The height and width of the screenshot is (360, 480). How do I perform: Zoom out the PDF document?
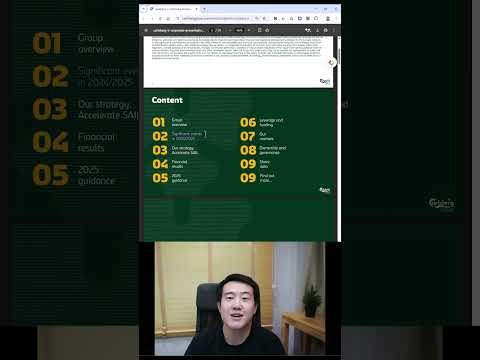230,30
